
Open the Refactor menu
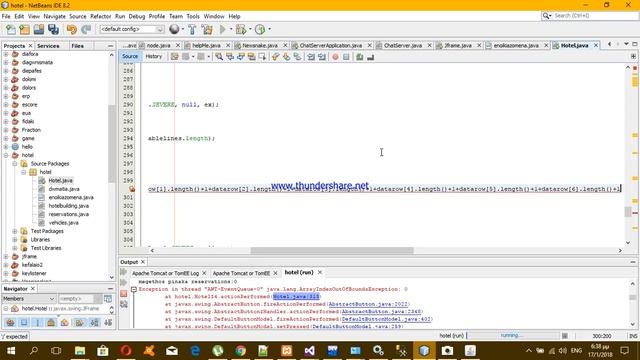(100, 16)
